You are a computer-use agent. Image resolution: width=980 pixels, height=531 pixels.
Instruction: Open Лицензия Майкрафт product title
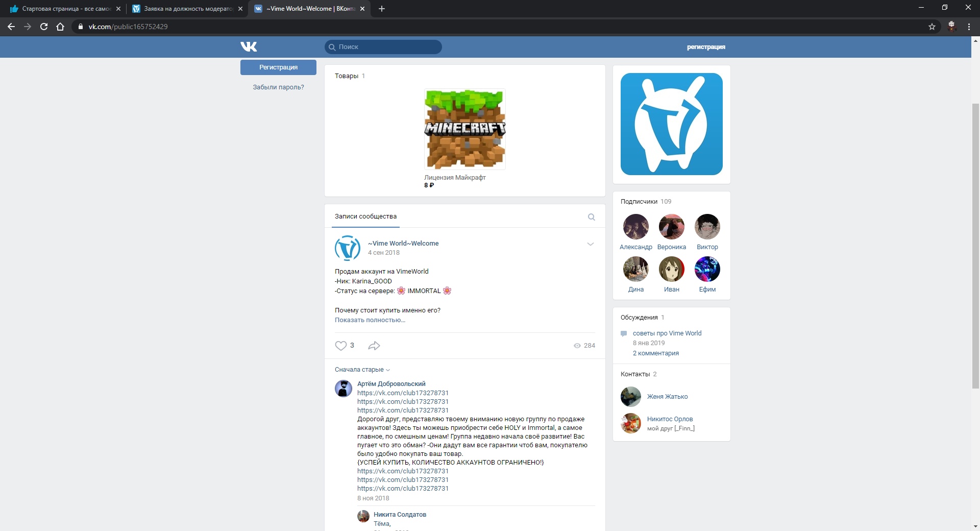(x=455, y=178)
